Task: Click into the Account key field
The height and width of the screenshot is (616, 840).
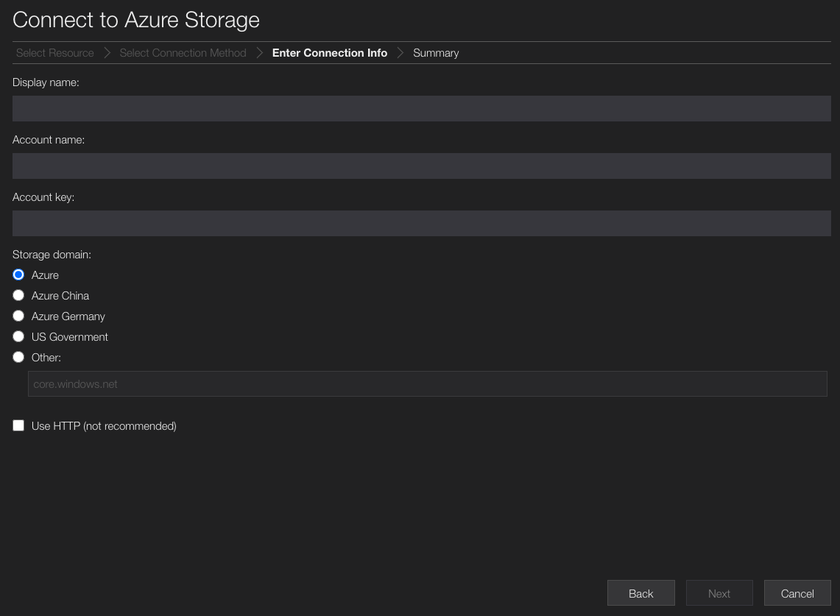Action: pos(422,224)
